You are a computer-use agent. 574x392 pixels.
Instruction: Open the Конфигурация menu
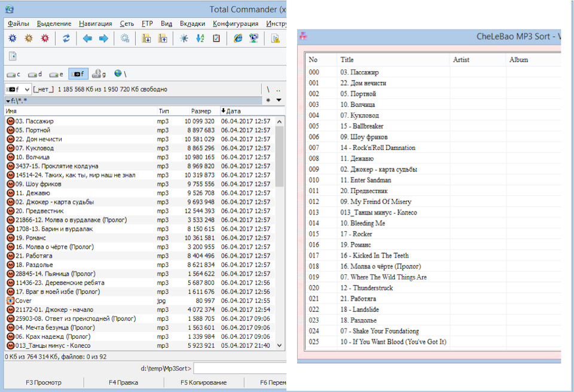[236, 23]
